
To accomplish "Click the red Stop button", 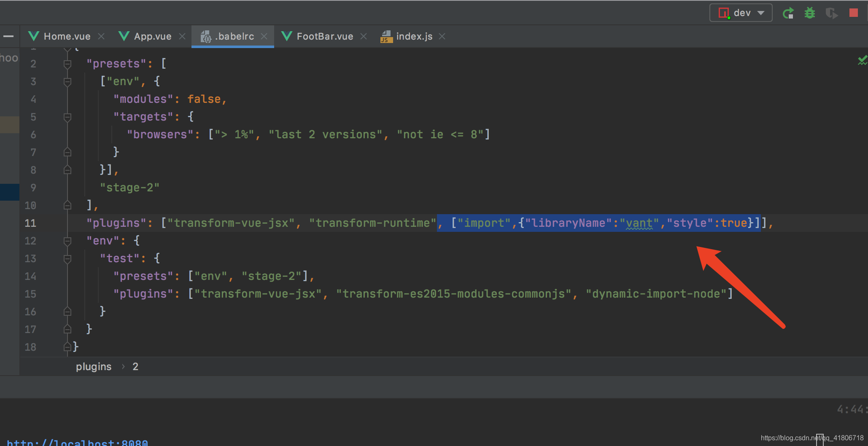I will pyautogui.click(x=854, y=13).
